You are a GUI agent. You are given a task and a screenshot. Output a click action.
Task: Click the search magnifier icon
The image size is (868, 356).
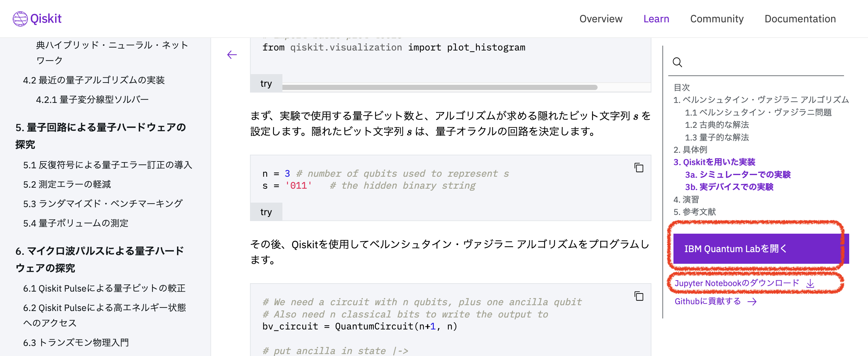click(x=677, y=62)
